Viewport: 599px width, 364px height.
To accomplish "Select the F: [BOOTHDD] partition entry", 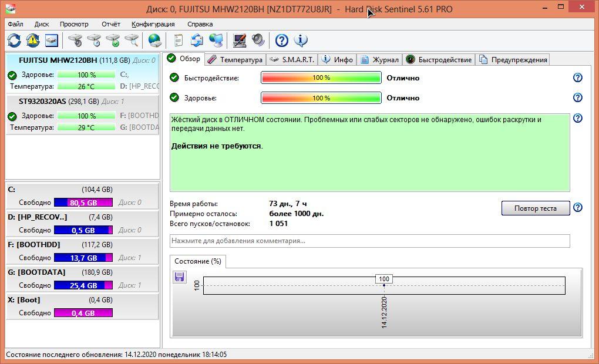I will [x=83, y=251].
